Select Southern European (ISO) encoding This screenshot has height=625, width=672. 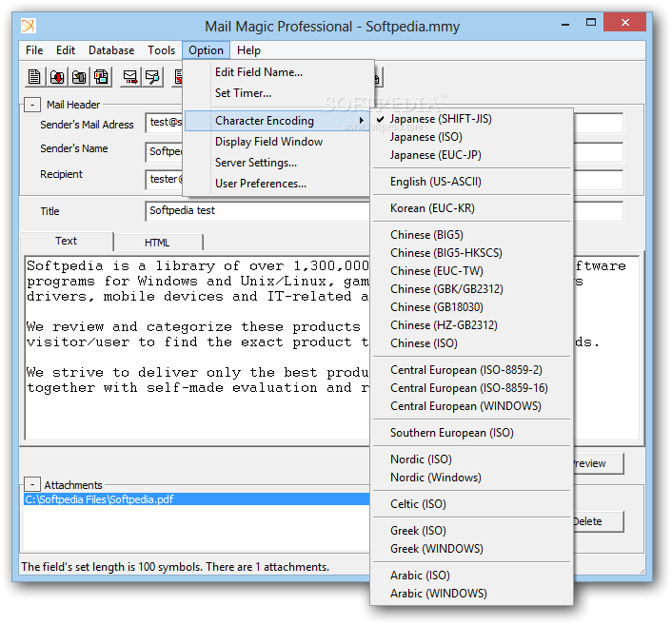click(x=472, y=433)
